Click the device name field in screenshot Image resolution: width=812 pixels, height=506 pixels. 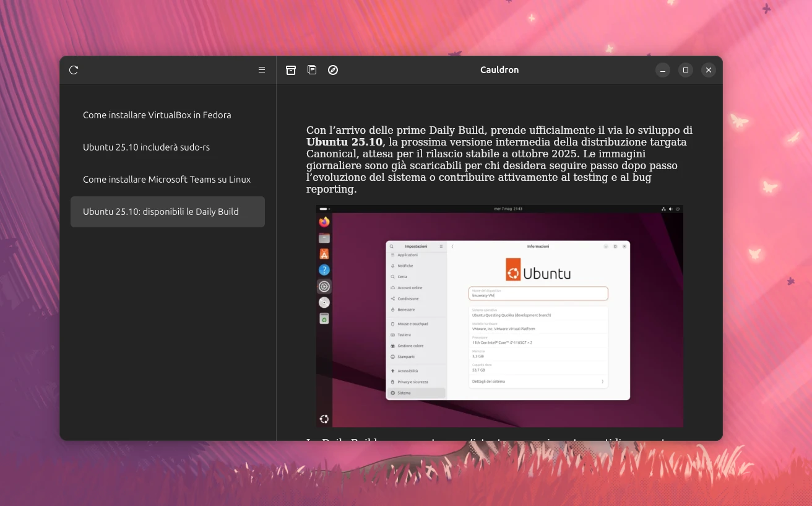point(538,294)
